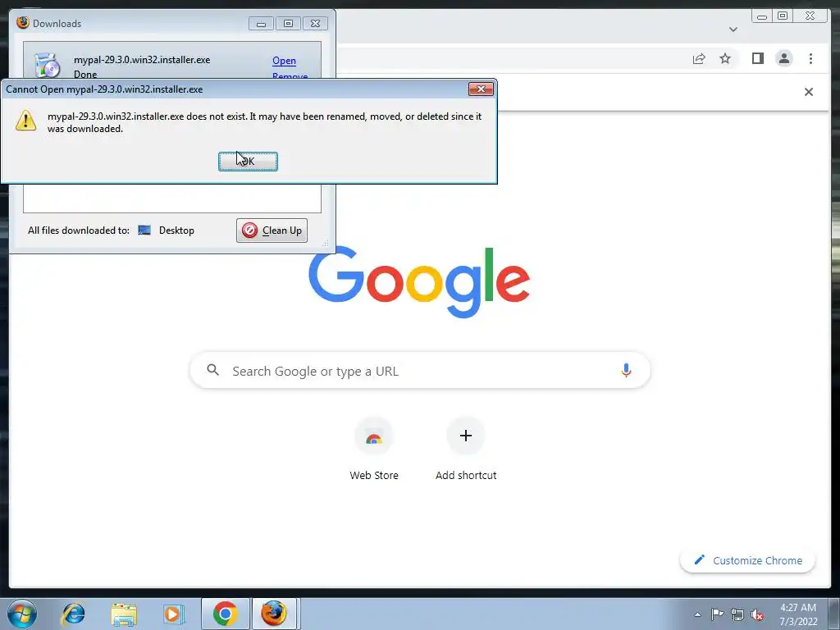Select the mypal installer file icon
This screenshot has width=840, height=630.
[47, 66]
